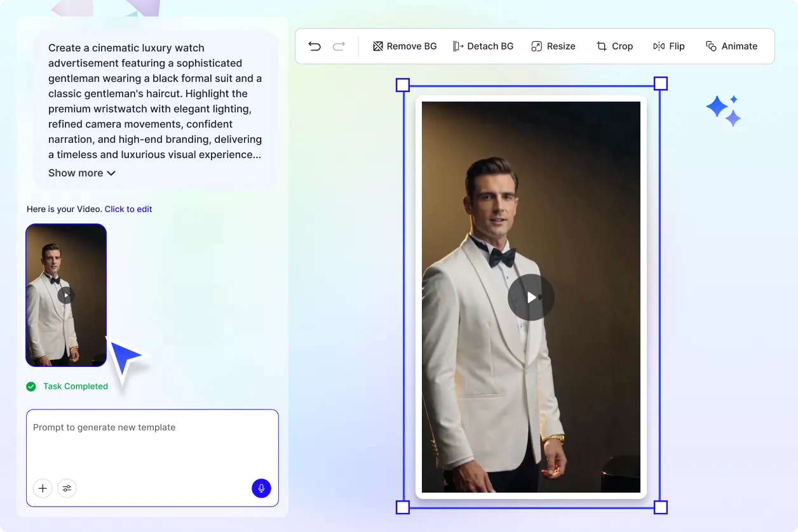798x532 pixels.
Task: Activate the Crop tool
Action: click(614, 46)
